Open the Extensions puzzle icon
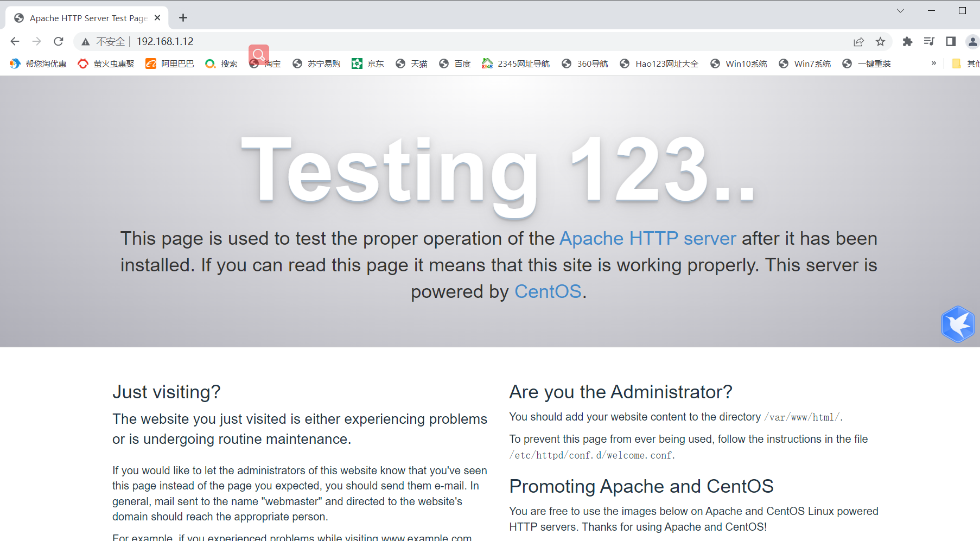Screen dimensions: 980x541 pos(907,42)
